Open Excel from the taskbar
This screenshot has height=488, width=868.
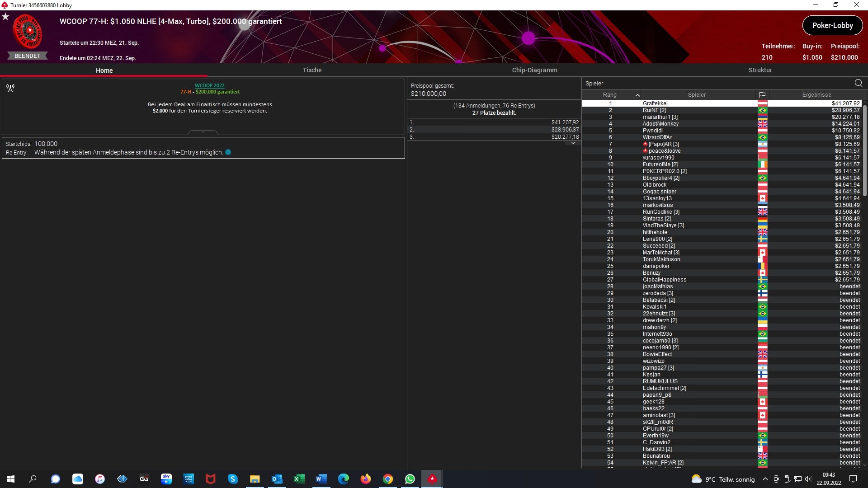(x=299, y=479)
